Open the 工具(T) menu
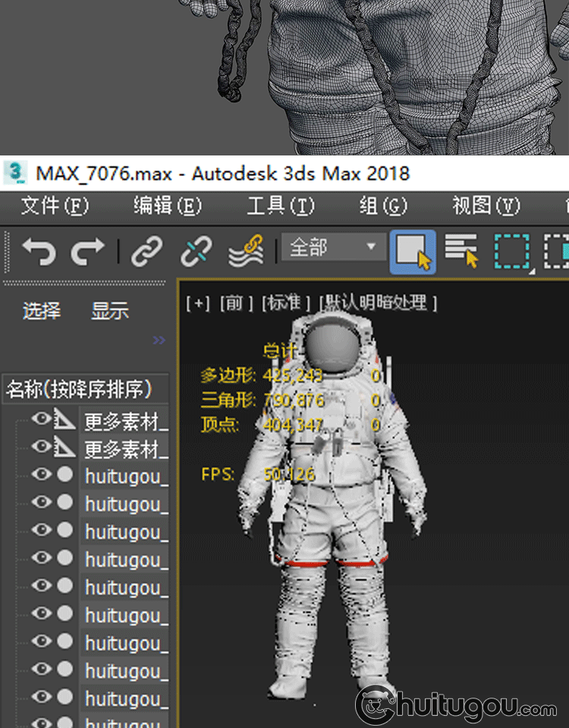This screenshot has height=728, width=569. tap(281, 206)
